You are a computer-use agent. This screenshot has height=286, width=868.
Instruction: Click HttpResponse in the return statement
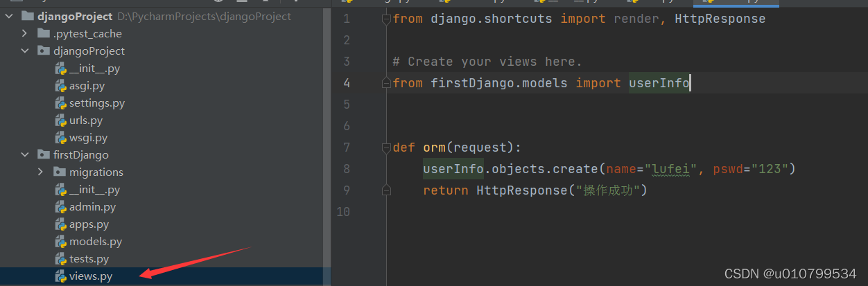521,190
